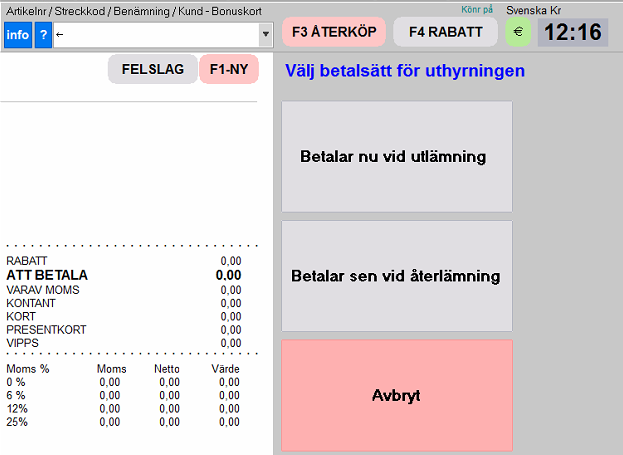Screen dimensions: 623x455
Task: Click the FELSLAG button
Action: (x=153, y=70)
